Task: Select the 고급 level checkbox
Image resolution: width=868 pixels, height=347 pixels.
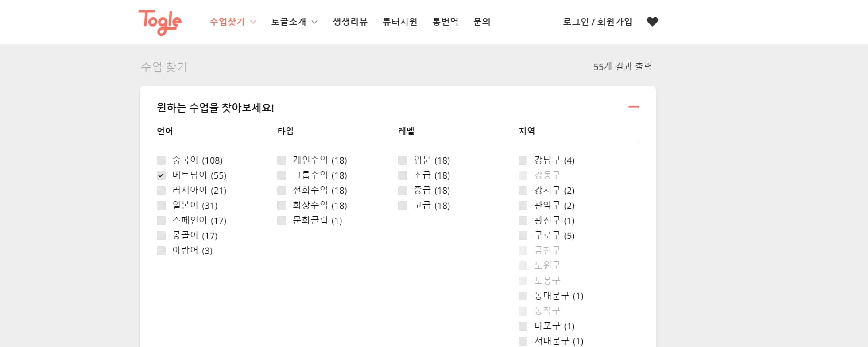Action: 403,206
